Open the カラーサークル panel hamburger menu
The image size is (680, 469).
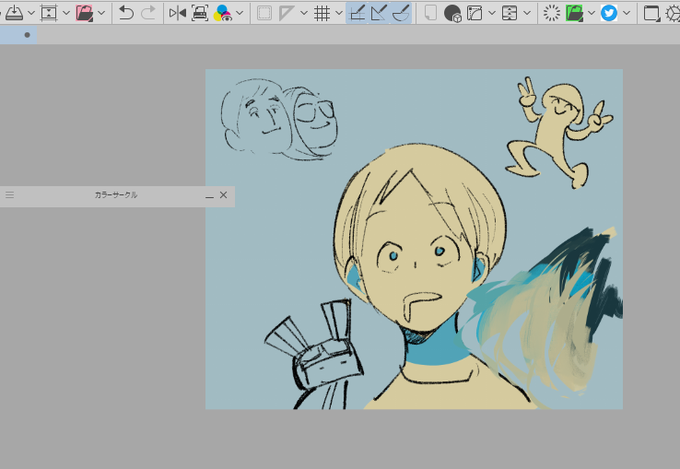click(10, 195)
